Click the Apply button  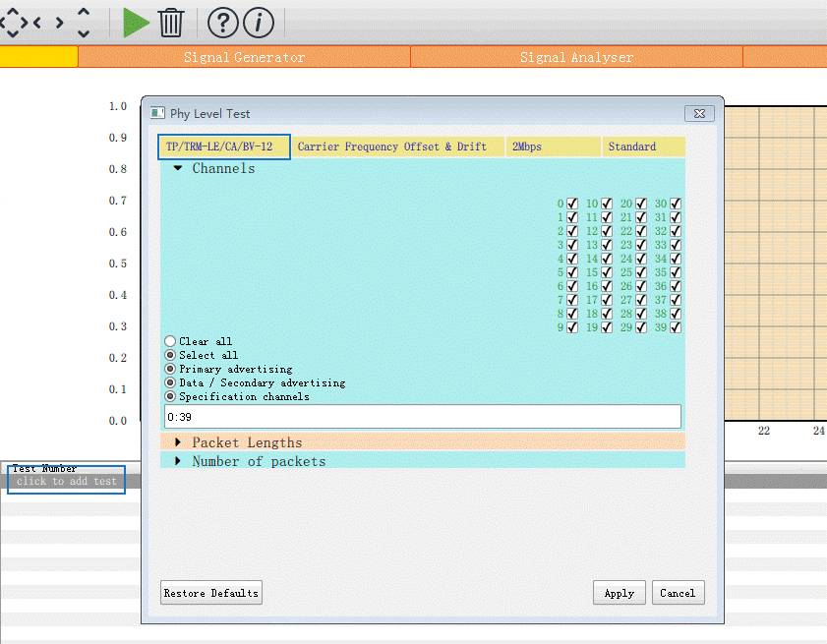click(619, 593)
